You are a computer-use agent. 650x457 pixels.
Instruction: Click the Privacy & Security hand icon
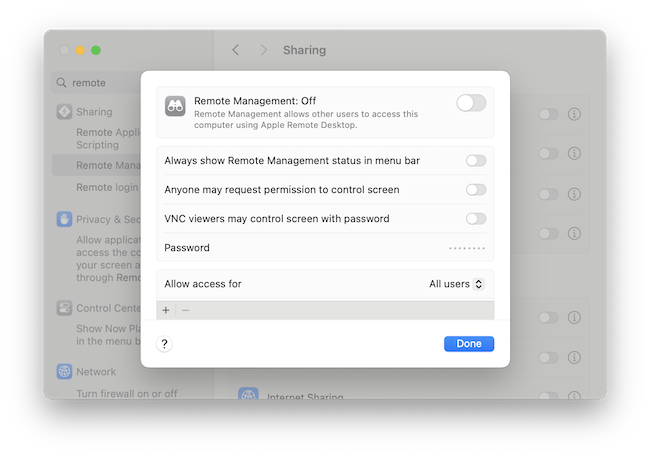64,219
